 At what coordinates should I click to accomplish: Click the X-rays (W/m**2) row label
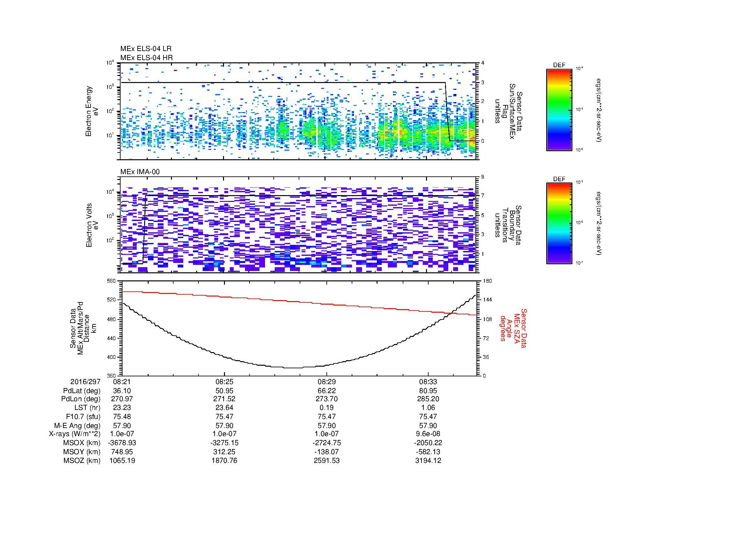tap(74, 434)
